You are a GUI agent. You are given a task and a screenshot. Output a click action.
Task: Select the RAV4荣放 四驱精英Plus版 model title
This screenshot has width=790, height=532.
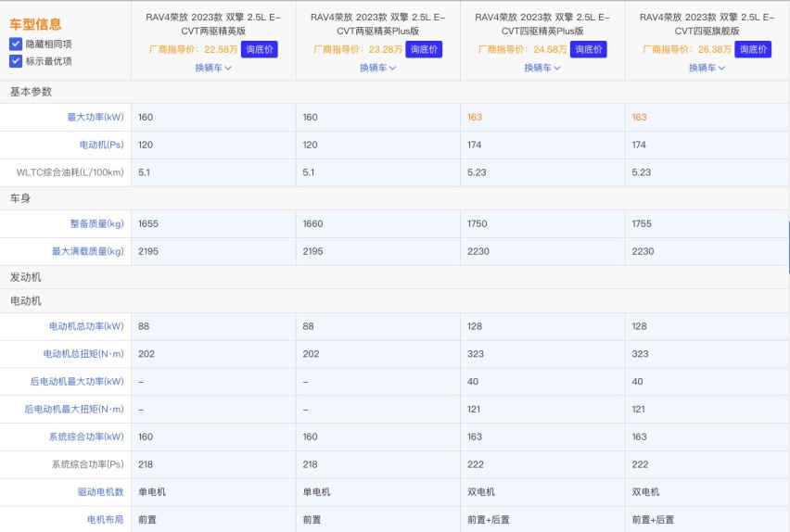pos(542,24)
